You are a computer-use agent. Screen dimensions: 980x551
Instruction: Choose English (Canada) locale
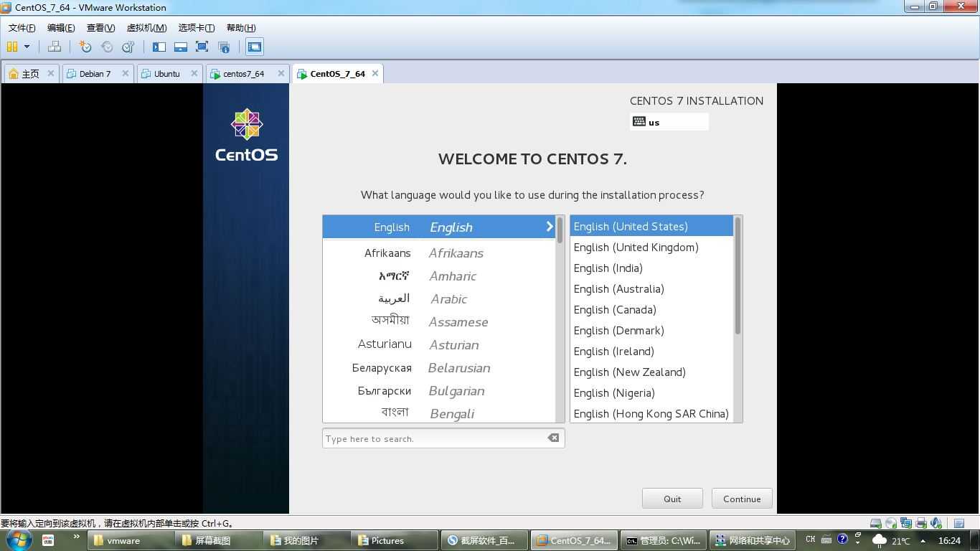click(x=651, y=309)
